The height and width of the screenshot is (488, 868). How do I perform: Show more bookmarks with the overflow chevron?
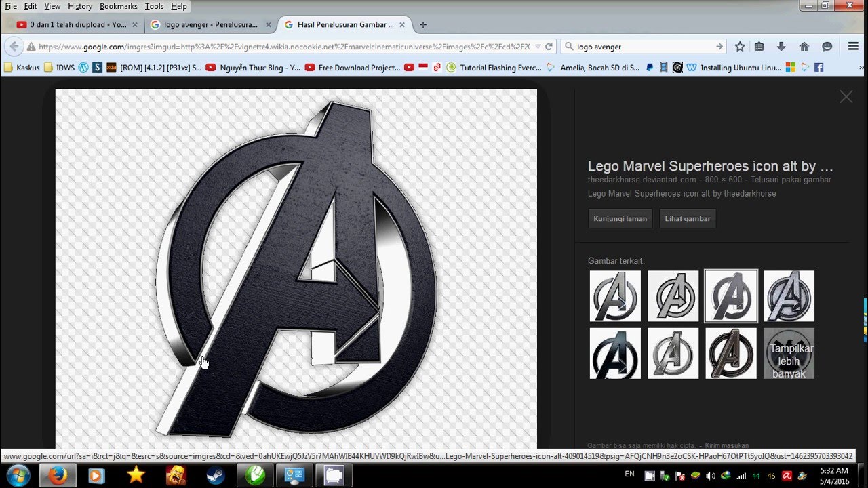click(x=861, y=68)
